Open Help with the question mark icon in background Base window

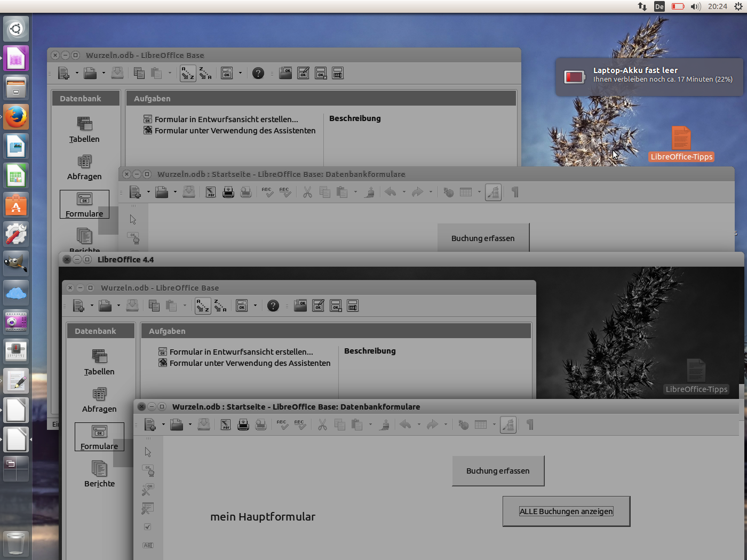(258, 73)
